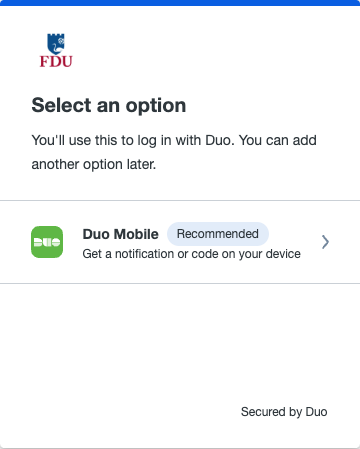Screen dimensions: 360x449
Task: Click the word 'Select' in the heading
Action: tap(61, 106)
